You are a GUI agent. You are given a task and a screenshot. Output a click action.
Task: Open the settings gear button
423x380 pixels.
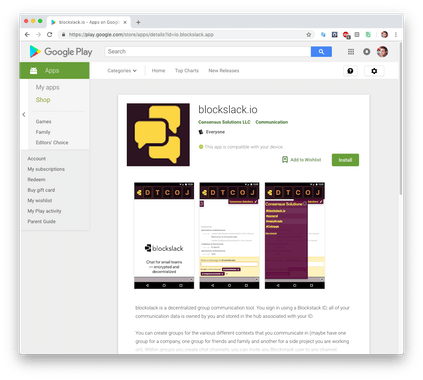click(x=374, y=71)
